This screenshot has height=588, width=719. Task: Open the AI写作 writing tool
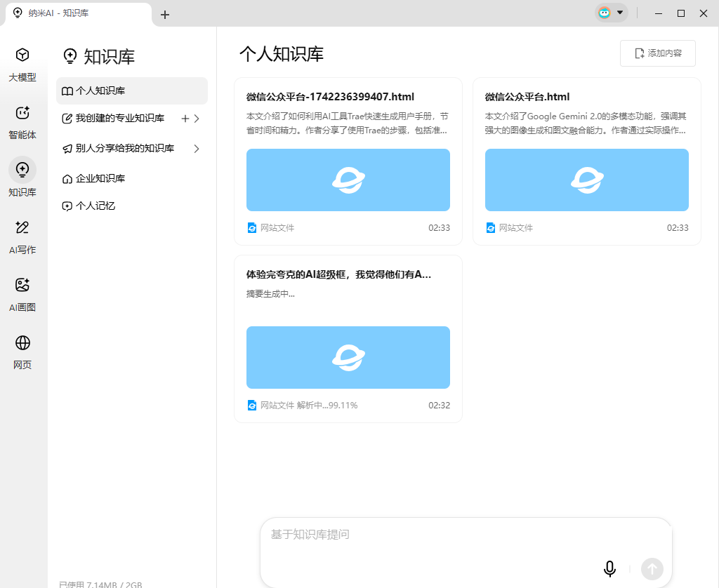[x=22, y=237]
